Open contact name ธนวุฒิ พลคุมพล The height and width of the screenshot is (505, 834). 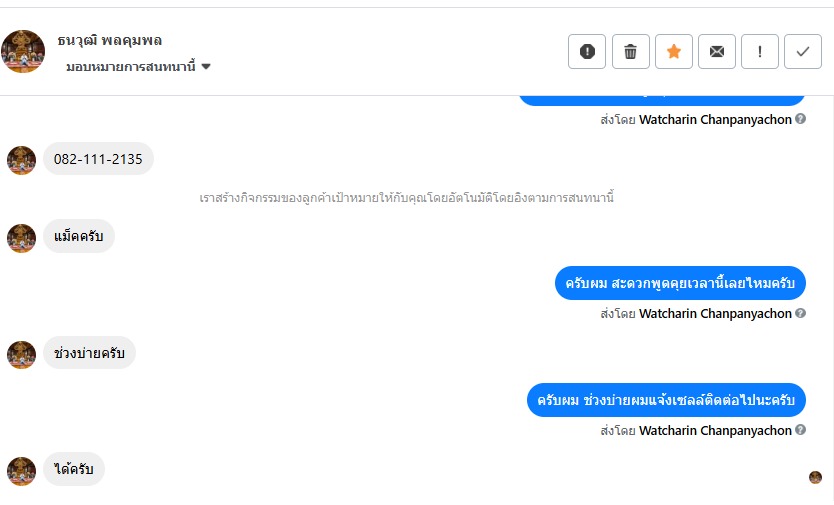coord(110,41)
